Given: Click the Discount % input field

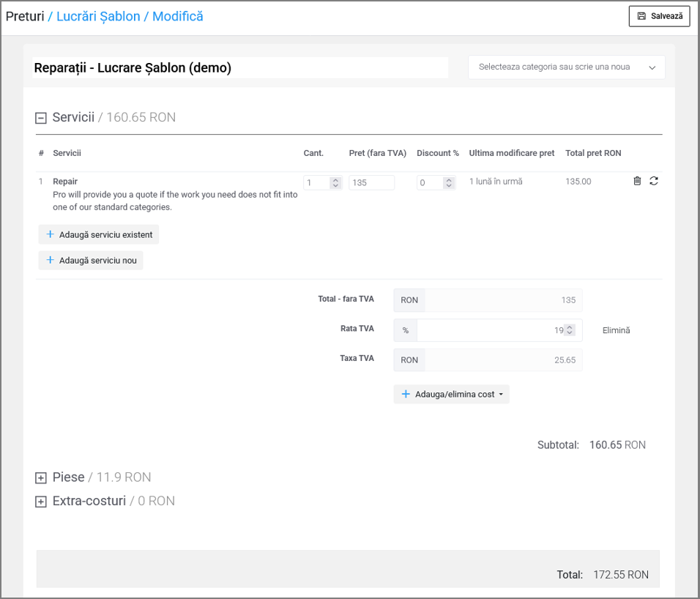Looking at the screenshot, I should 429,183.
